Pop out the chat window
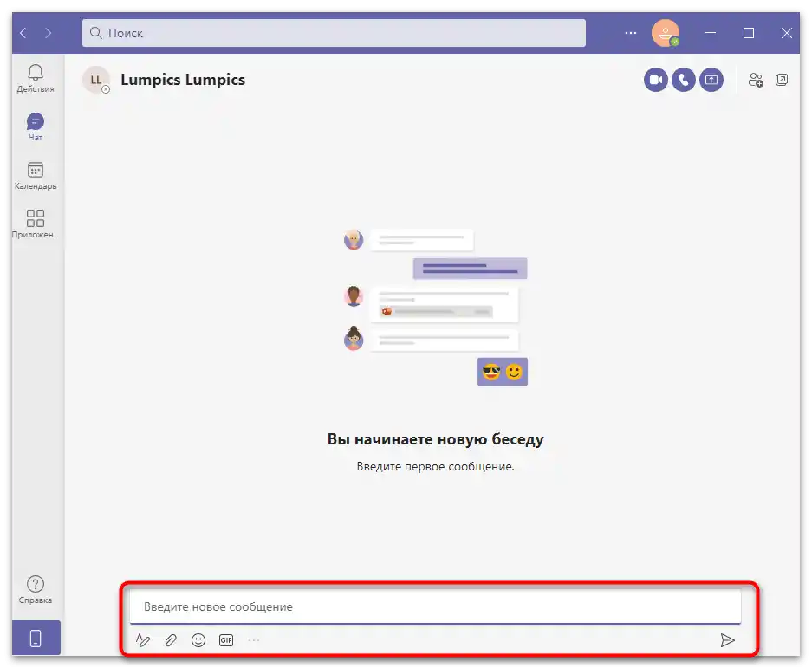 (x=782, y=80)
